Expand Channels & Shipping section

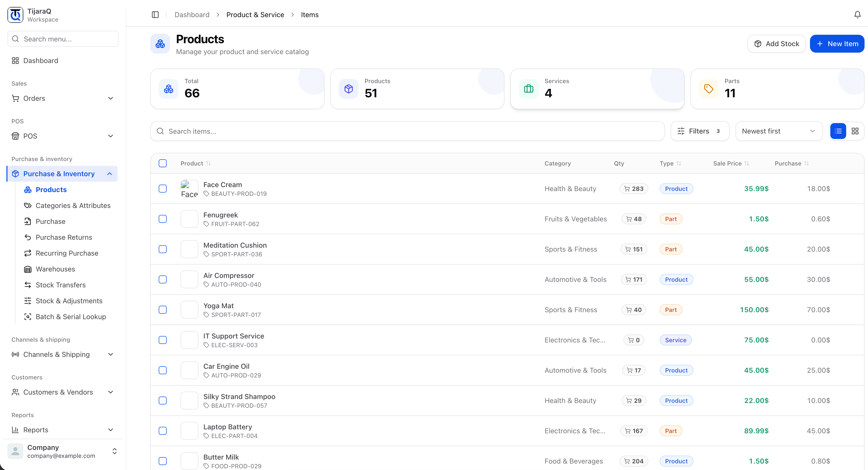pos(63,354)
